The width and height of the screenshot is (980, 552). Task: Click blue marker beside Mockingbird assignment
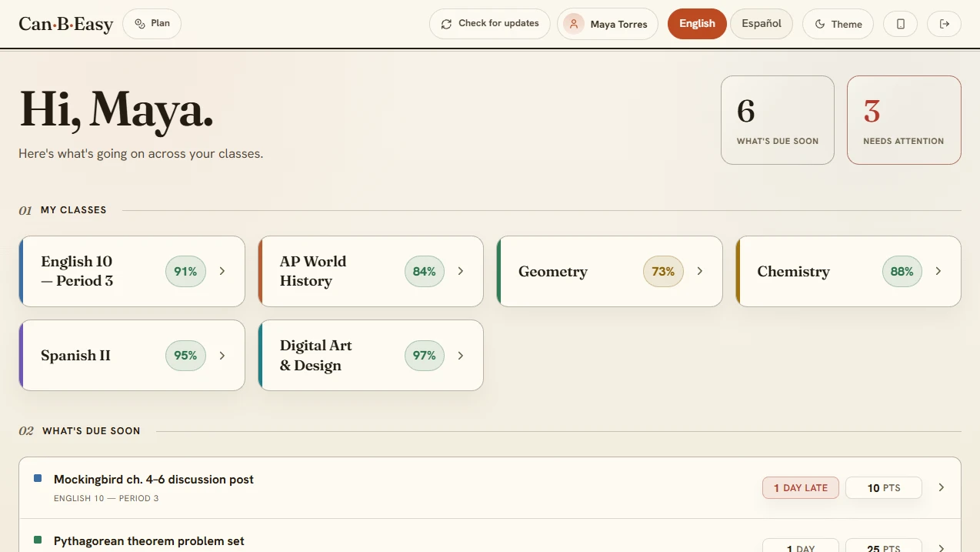click(x=38, y=479)
